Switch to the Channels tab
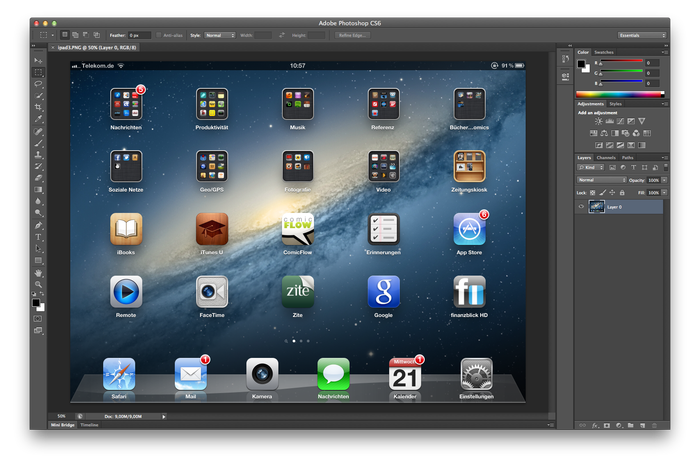 (607, 157)
